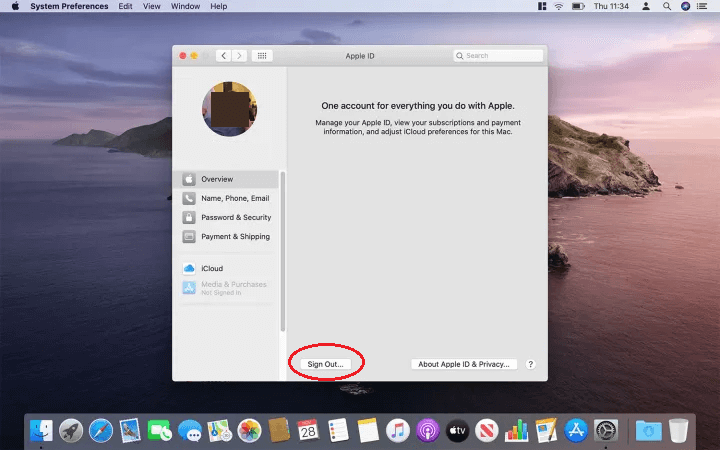The width and height of the screenshot is (720, 450).
Task: Select Media & Purchases sidebar item
Action: 227,288
